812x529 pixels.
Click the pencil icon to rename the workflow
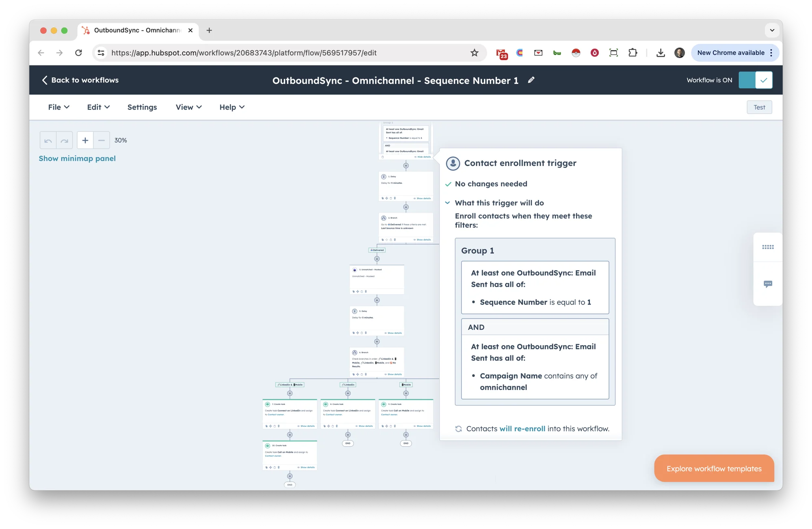(531, 80)
